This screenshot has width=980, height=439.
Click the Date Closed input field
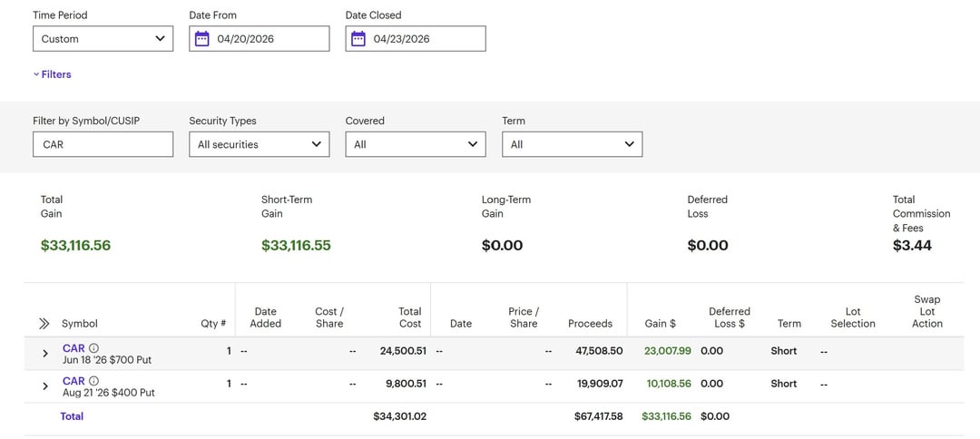tap(425, 39)
